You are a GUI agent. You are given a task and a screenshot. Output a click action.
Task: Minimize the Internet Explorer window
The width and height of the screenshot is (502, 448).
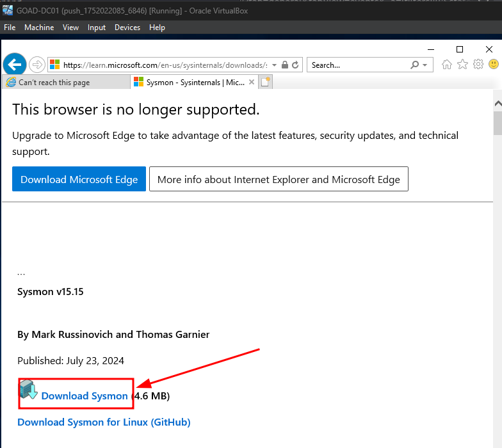click(431, 49)
